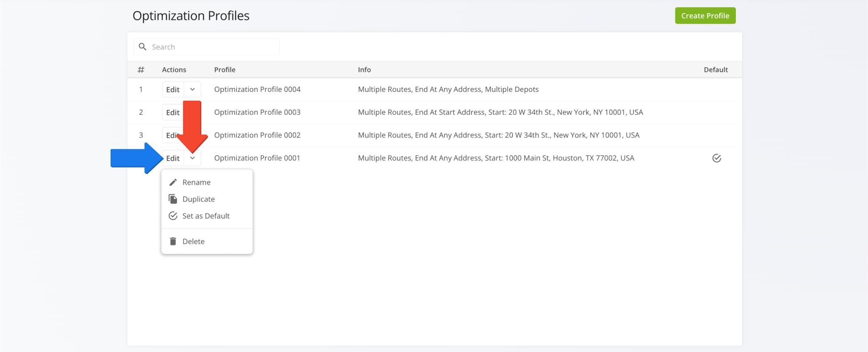The image size is (868, 352).
Task: Click row number 3
Action: coord(141,135)
